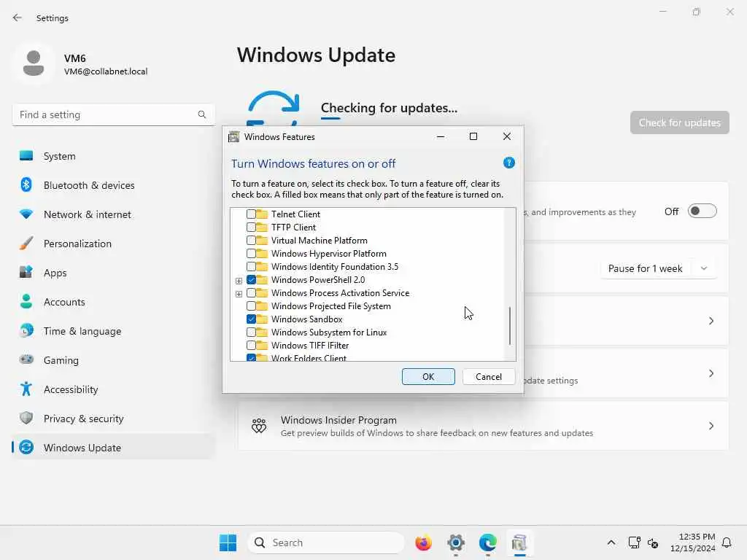This screenshot has height=560, width=747.
Task: Check Windows Hypervisor Platform feature
Action: coord(251,253)
